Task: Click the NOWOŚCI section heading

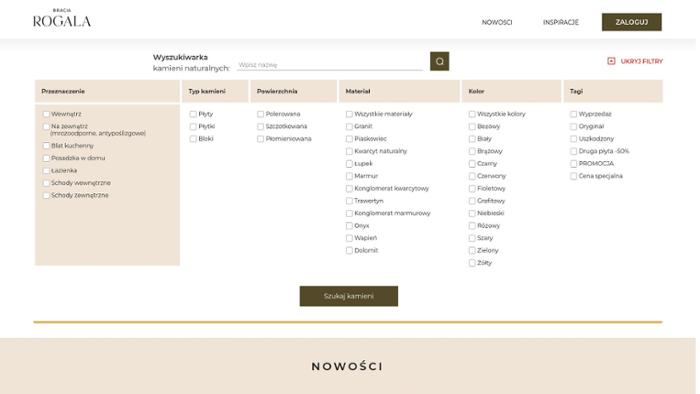Action: pos(347,366)
